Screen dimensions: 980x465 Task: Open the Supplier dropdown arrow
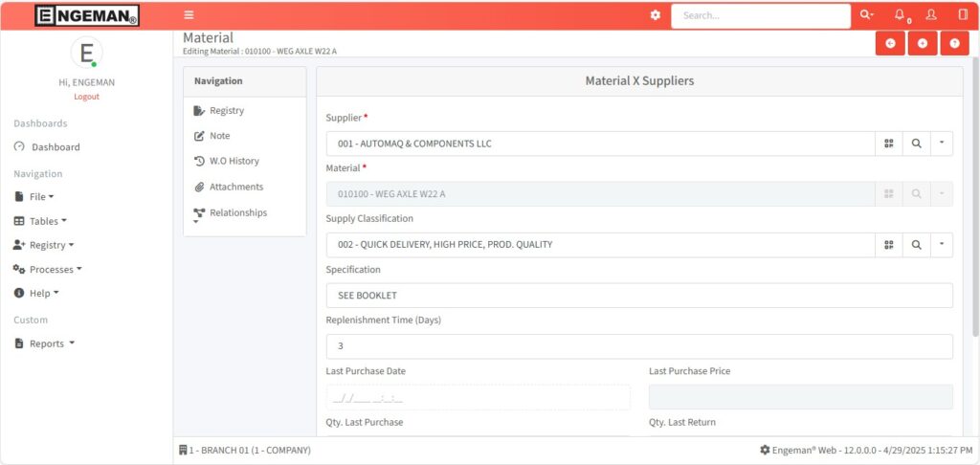coord(941,144)
